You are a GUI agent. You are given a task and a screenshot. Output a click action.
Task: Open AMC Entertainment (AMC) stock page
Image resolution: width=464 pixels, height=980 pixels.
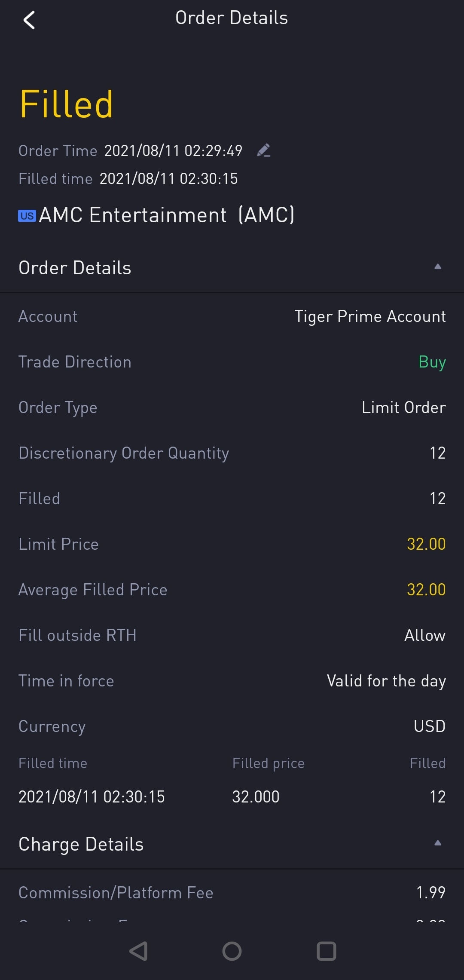click(167, 215)
